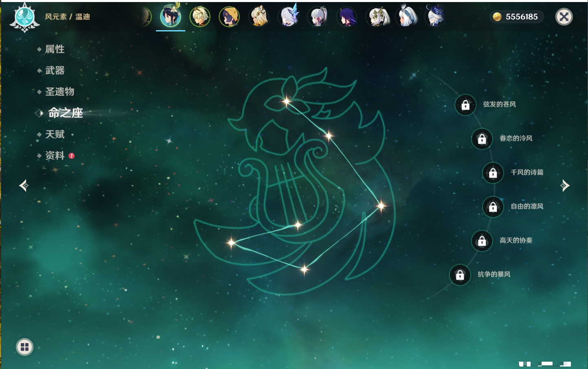588x369 pixels.
Task: Open constellation name 千风的诗篇
Action: point(527,172)
